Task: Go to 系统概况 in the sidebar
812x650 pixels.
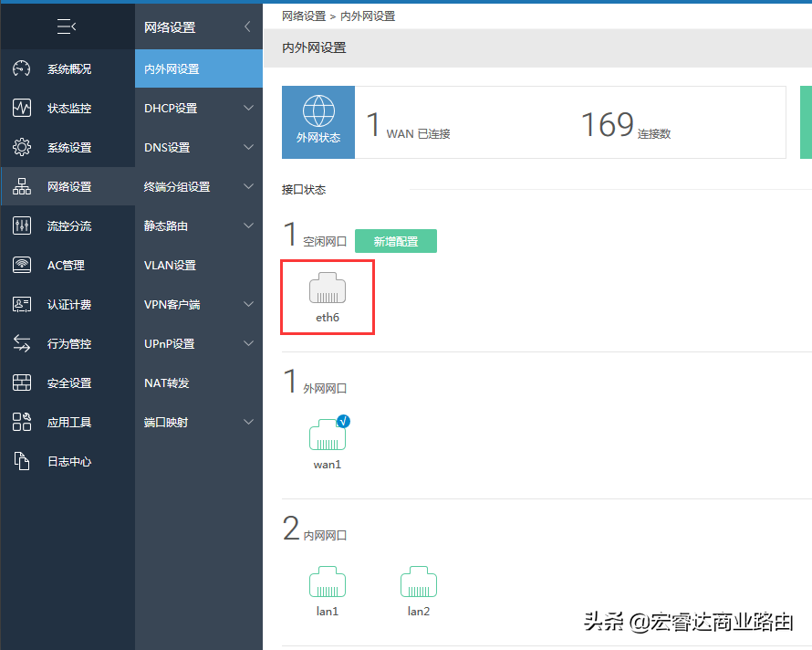Action: point(68,68)
